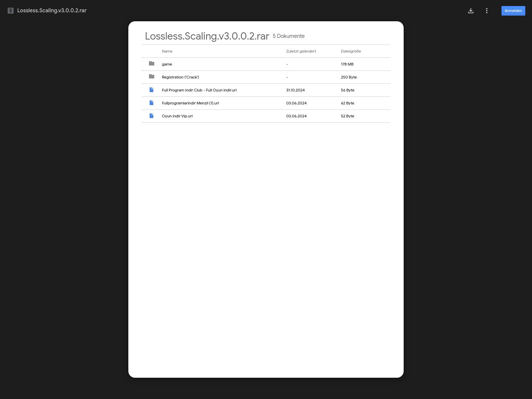Click the Lossless.Scaling.v3.0.0.2.rar title in top bar
The width and height of the screenshot is (532, 399).
pos(52,11)
